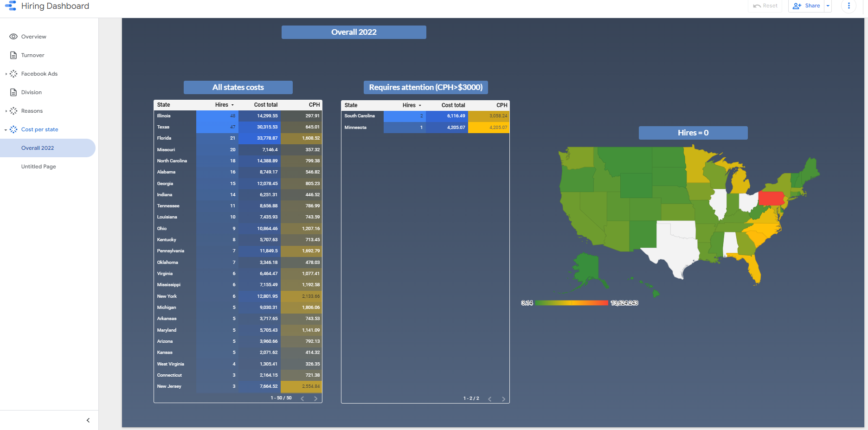Click the Facebook Ads section icon
Image resolution: width=868 pixels, height=430 pixels.
(13, 74)
